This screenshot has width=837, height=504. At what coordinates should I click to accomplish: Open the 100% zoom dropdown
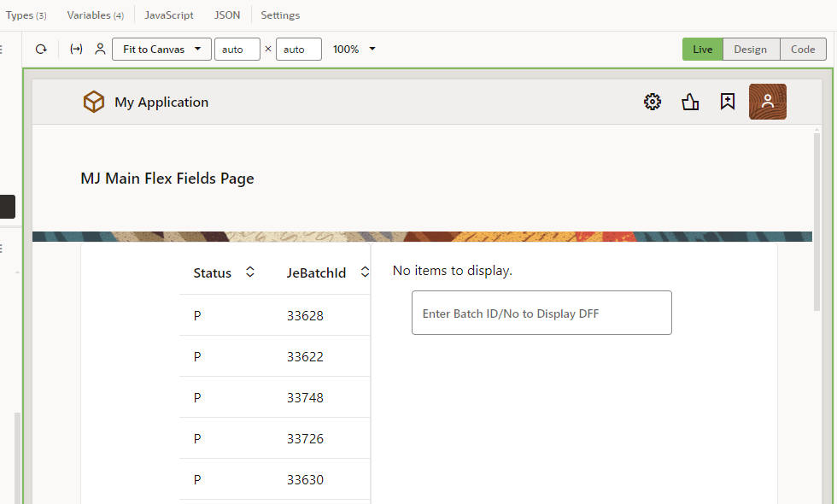[354, 50]
